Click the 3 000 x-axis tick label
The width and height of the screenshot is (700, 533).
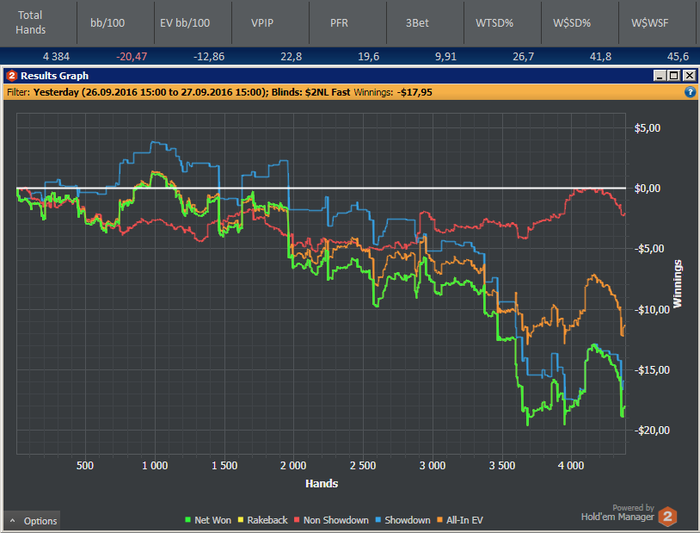pos(433,466)
